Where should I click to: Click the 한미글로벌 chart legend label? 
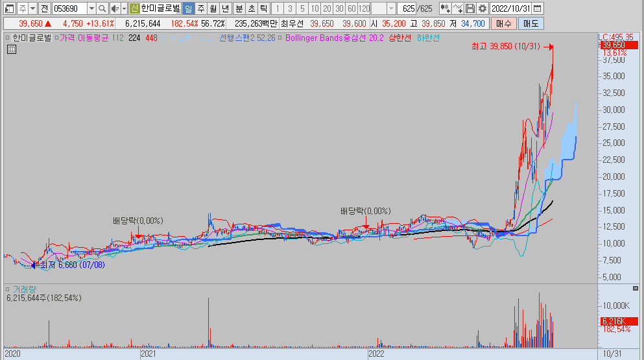coord(32,38)
